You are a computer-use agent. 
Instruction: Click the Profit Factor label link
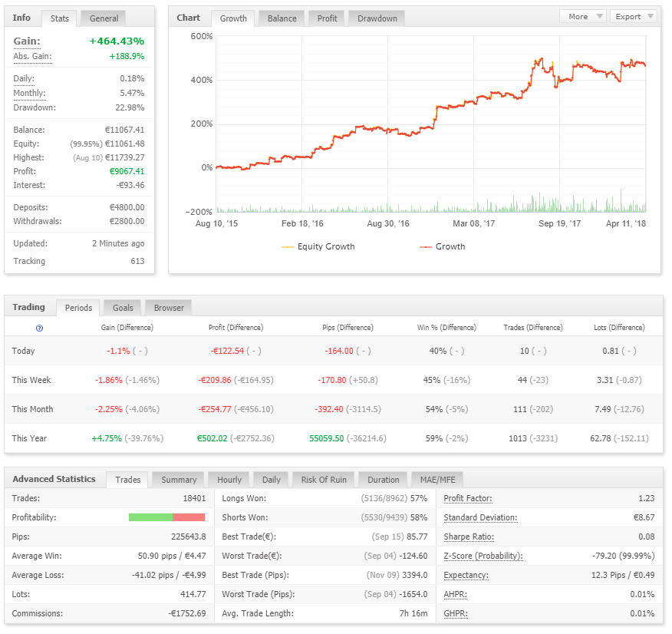coord(468,498)
